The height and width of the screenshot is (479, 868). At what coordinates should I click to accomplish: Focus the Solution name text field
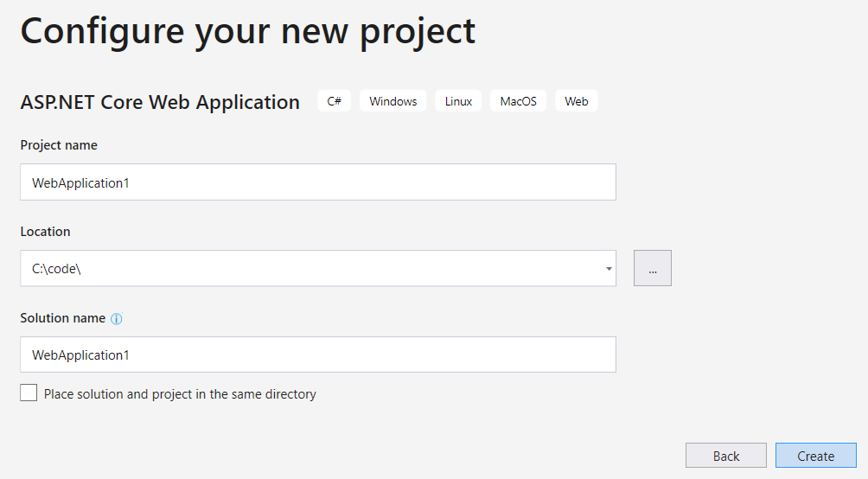pos(318,354)
